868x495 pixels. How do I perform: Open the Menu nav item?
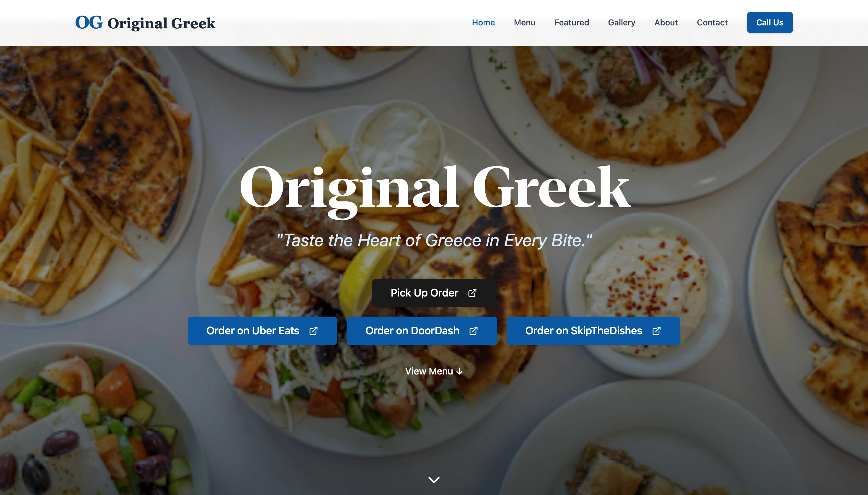click(524, 22)
